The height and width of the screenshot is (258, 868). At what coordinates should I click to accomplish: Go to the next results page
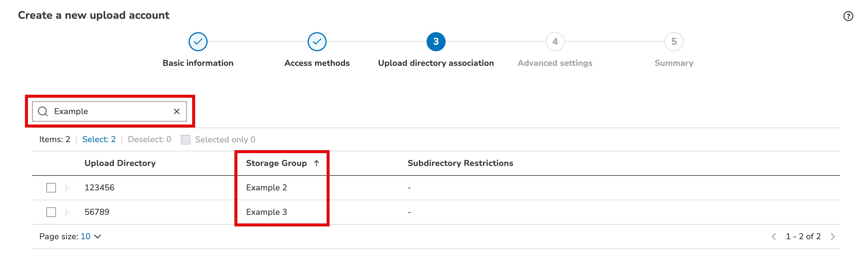tap(833, 237)
